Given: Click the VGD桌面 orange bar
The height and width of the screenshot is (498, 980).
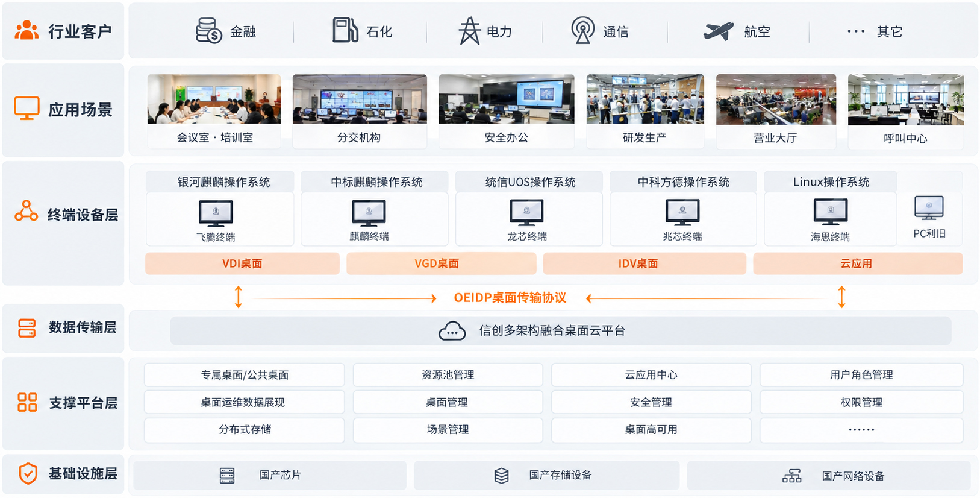Looking at the screenshot, I should point(442,263).
